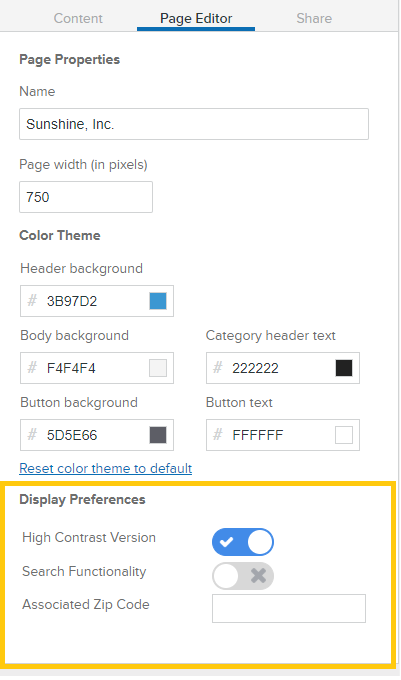Image resolution: width=401 pixels, height=680 pixels.
Task: Open the Category header text black swatch
Action: (x=344, y=368)
